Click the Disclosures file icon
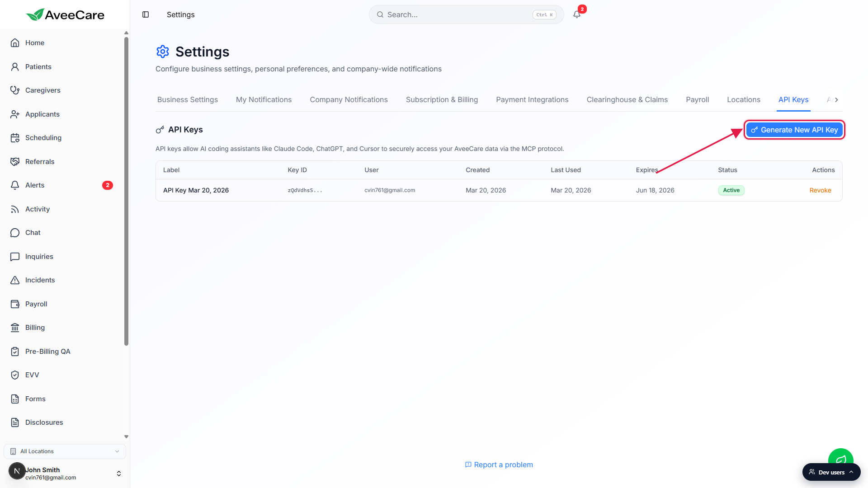Screen dimensions: 868x488 pyautogui.click(x=15, y=422)
